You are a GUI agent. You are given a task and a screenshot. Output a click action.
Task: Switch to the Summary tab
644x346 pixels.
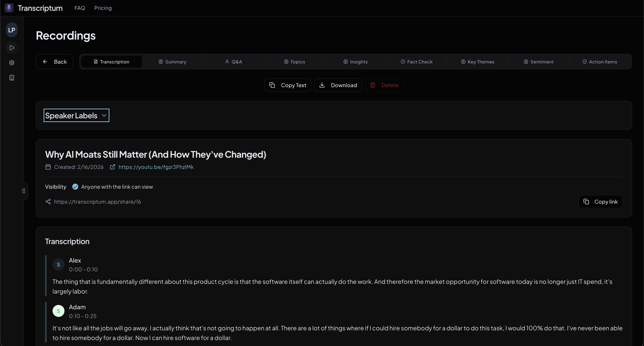tap(172, 62)
